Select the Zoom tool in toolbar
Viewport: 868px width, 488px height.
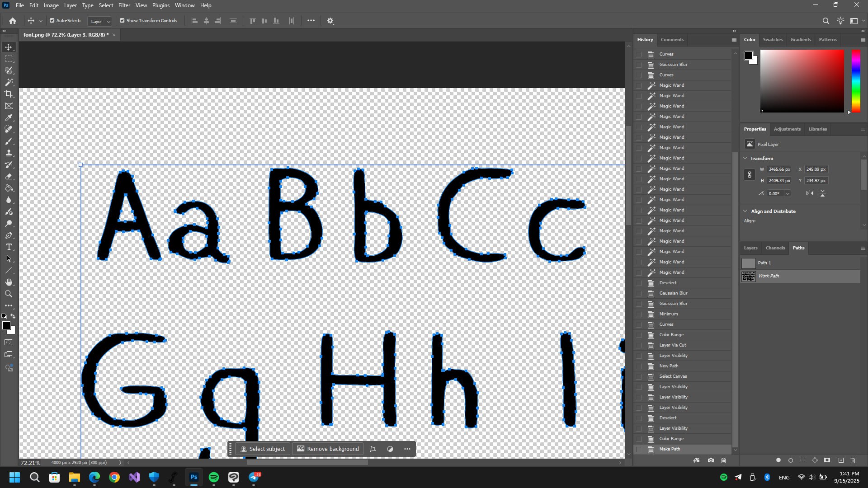9,294
